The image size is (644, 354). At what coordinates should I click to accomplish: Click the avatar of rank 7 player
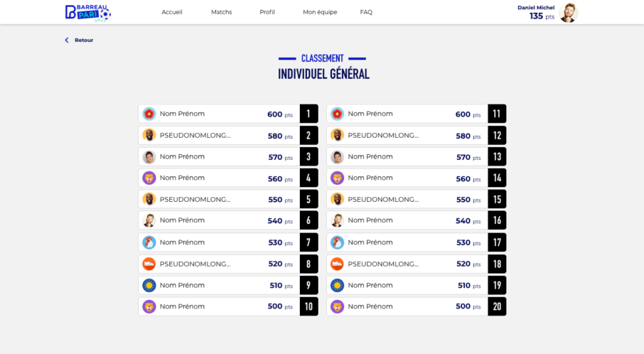pos(149,242)
